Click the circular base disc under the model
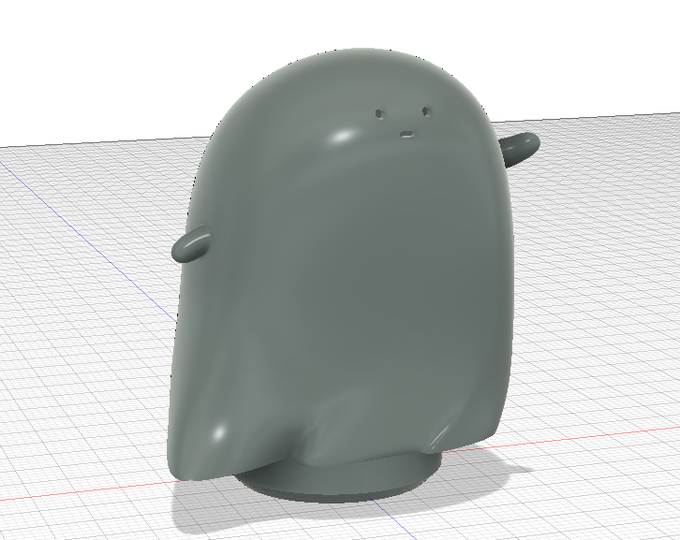The image size is (680, 540). [x=343, y=479]
